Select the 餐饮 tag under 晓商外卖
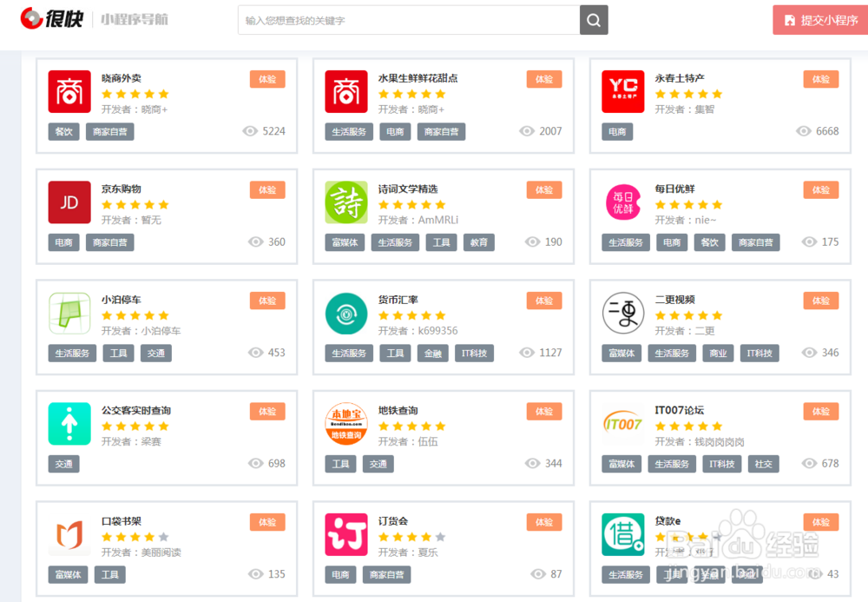This screenshot has width=868, height=602. click(x=63, y=132)
